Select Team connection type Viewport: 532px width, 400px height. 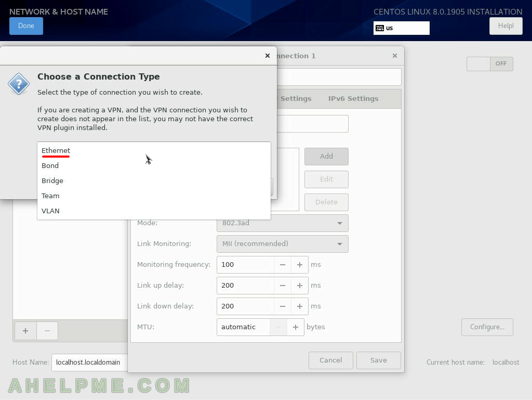(154, 196)
